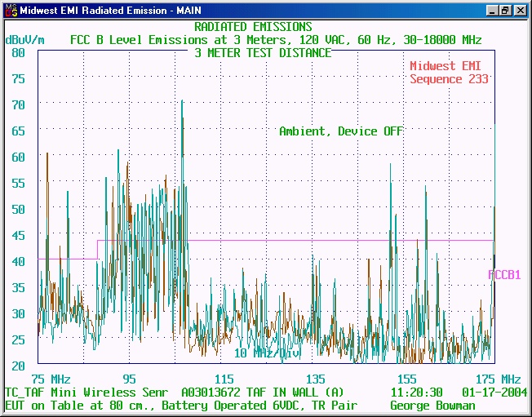Restore down the MAIN window
The height and width of the screenshot is (417, 532).
click(506, 11)
